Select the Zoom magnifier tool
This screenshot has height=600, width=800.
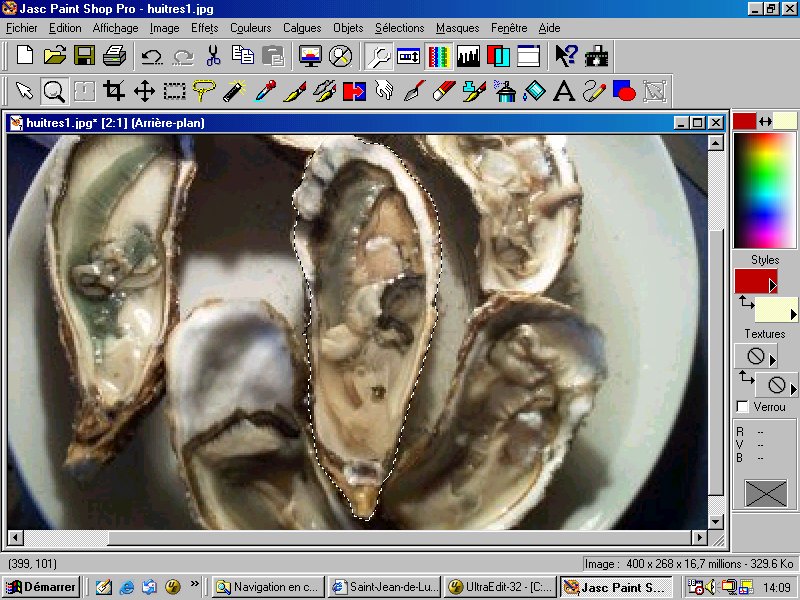pyautogui.click(x=54, y=91)
